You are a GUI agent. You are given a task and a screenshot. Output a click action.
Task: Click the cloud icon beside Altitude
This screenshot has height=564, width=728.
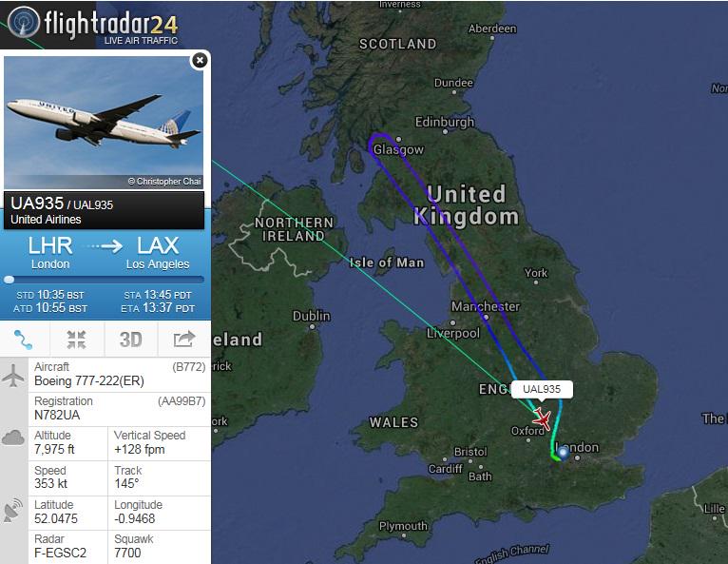[13, 438]
